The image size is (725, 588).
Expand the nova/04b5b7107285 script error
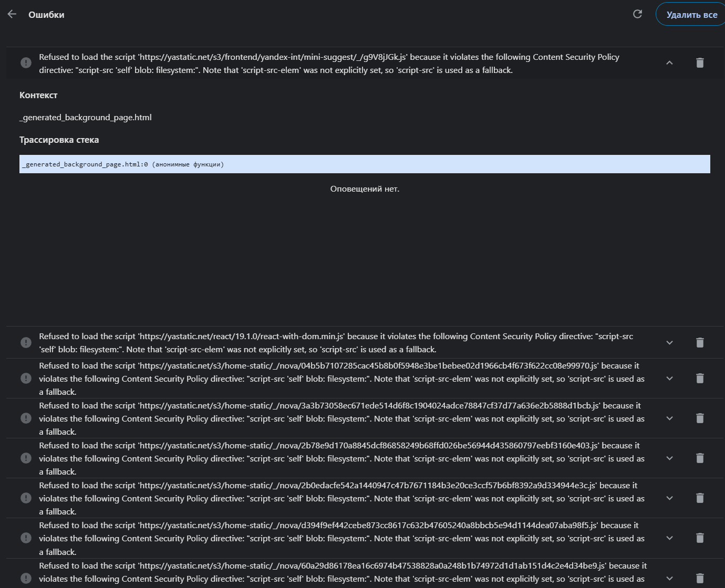tap(669, 379)
